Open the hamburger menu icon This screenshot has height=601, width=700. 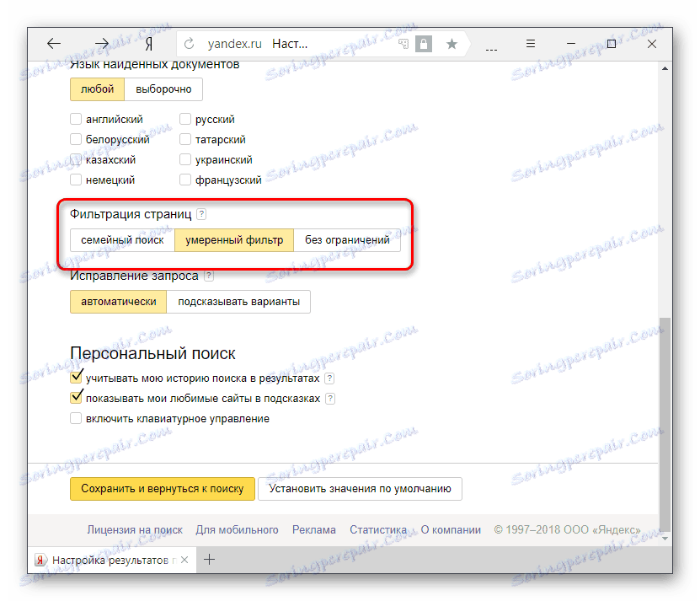click(x=531, y=43)
